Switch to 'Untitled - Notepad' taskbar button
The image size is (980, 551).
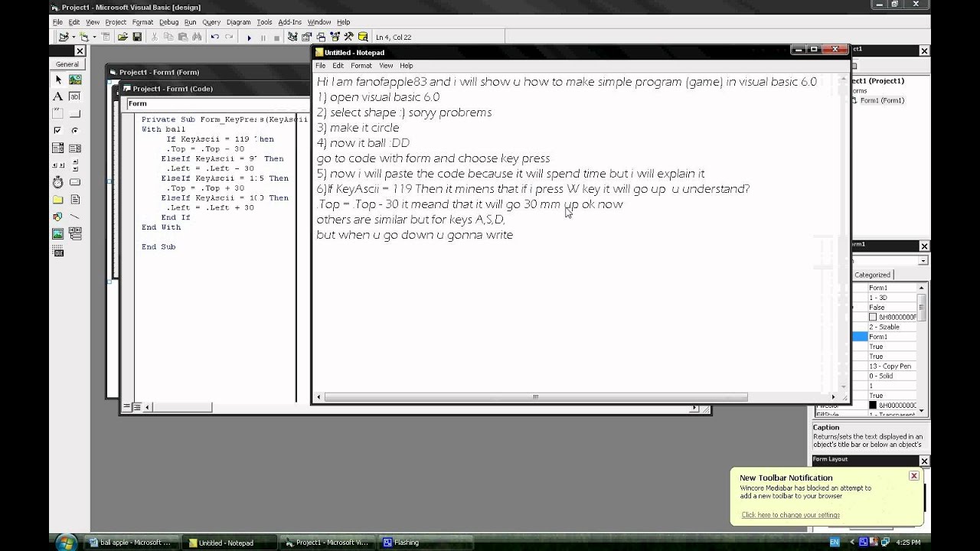point(231,543)
